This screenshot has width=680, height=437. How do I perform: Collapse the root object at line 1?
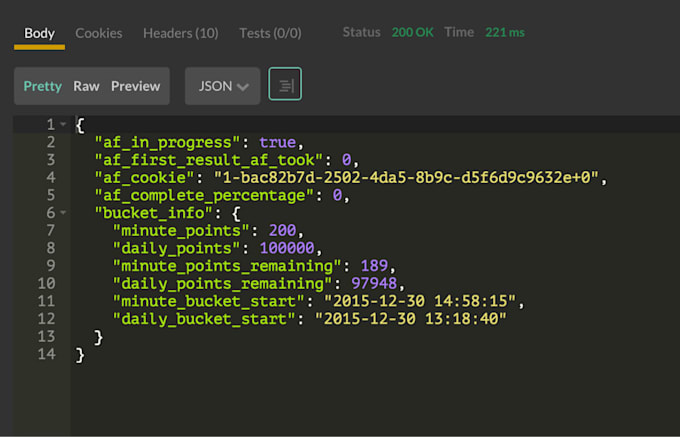click(x=63, y=124)
